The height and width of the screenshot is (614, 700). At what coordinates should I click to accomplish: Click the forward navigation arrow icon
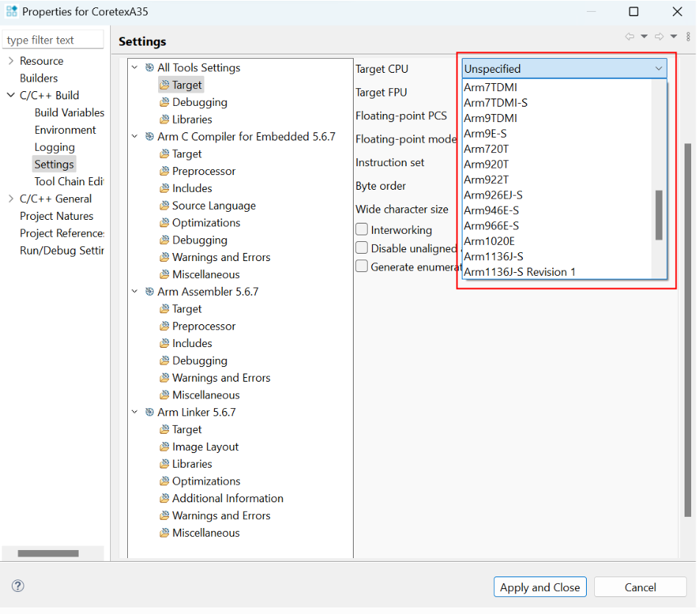tap(659, 37)
